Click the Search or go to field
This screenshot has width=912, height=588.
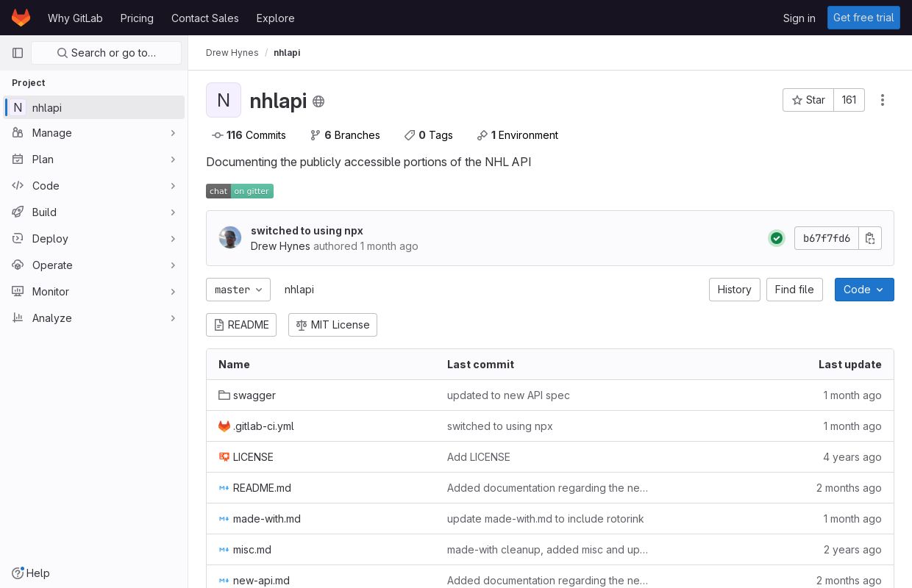[x=106, y=53]
